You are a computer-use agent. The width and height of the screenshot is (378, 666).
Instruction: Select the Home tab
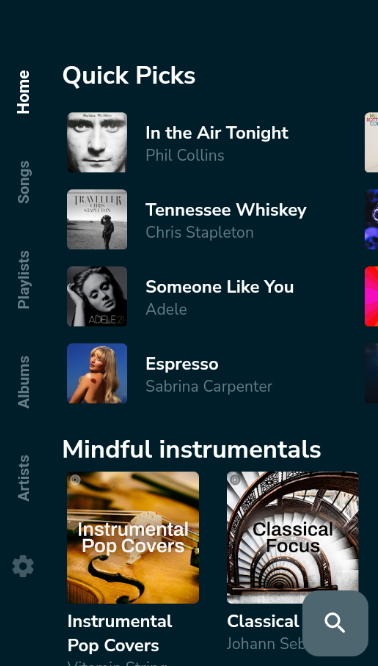click(x=23, y=92)
